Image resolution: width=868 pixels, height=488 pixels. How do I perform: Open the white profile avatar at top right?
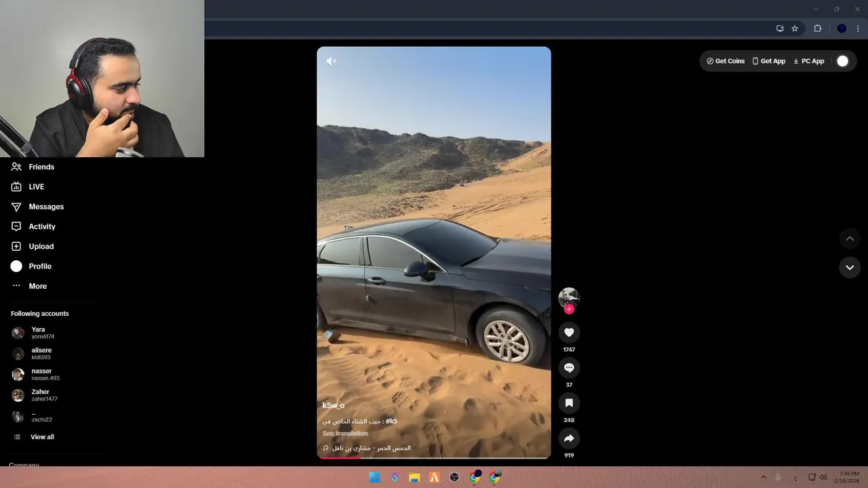click(842, 61)
